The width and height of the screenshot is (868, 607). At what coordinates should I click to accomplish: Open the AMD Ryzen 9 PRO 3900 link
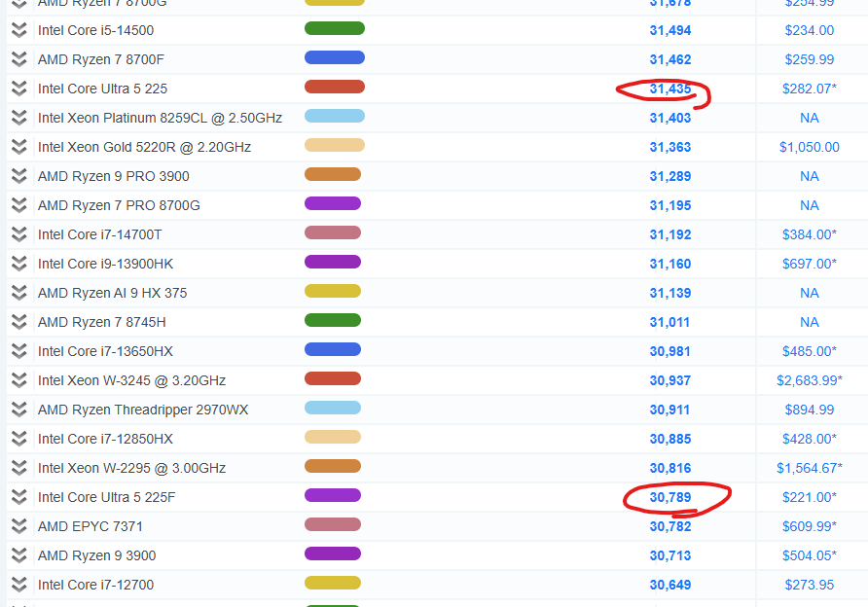114,176
